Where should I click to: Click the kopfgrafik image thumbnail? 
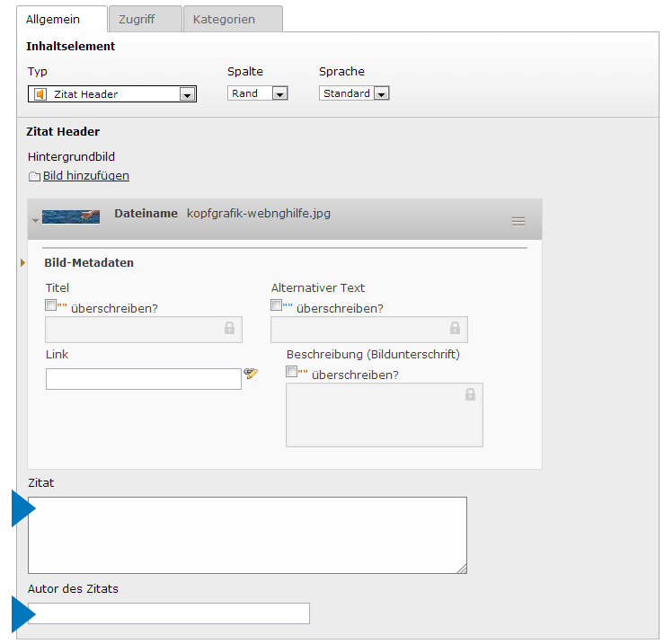click(71, 216)
